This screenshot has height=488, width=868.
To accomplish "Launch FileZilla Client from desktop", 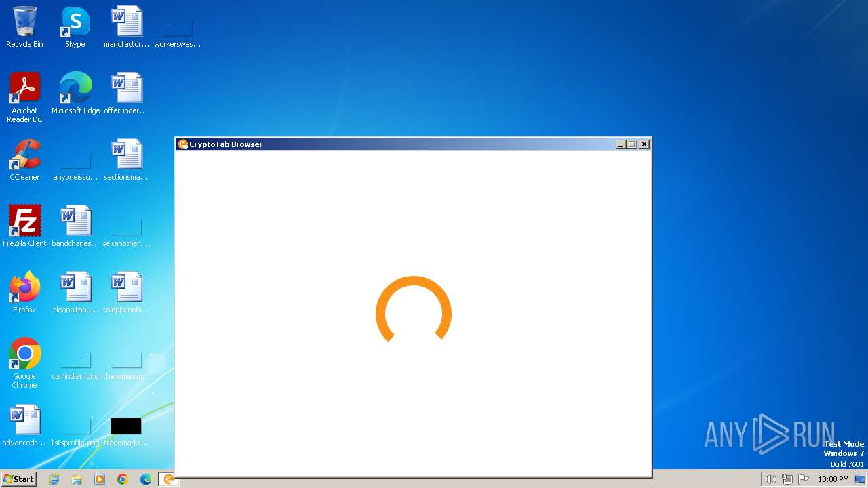I will (x=24, y=226).
